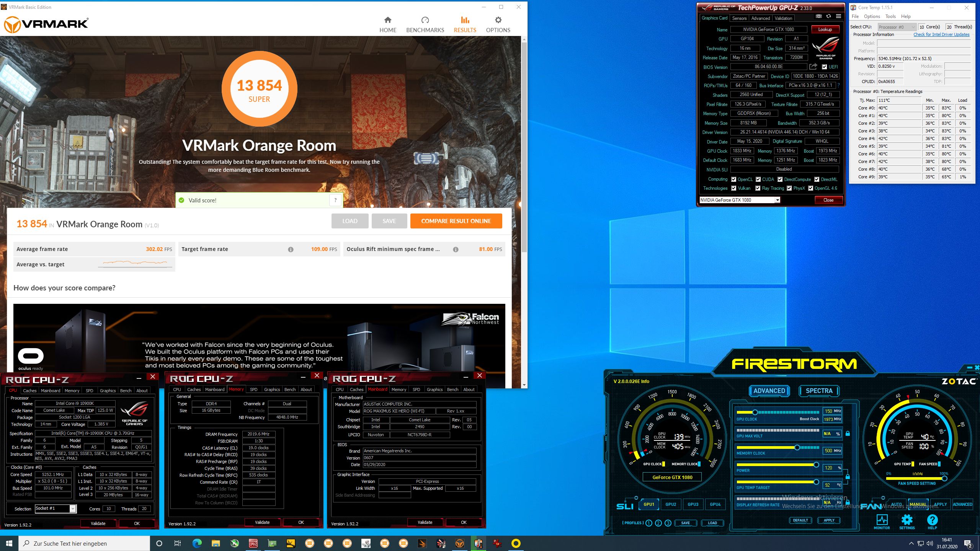The image size is (980, 551).
Task: Toggle Vulkan checkbox in GPU-Z
Action: pyautogui.click(x=733, y=188)
